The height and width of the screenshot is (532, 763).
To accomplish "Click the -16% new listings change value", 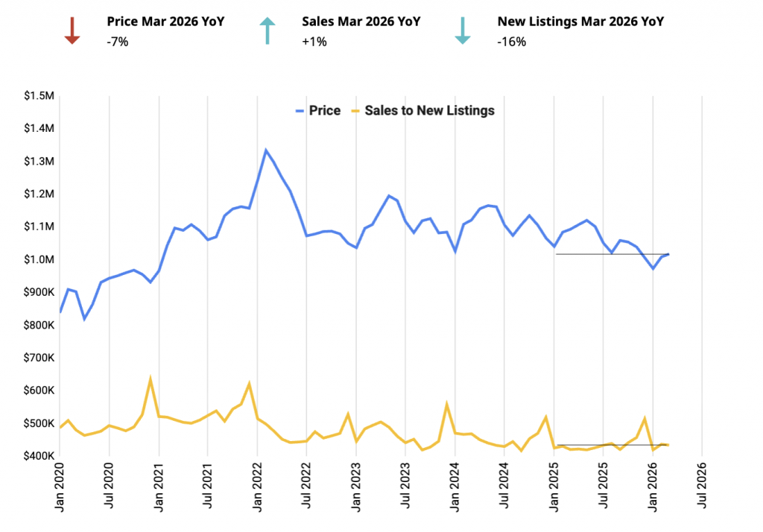I will click(x=511, y=42).
